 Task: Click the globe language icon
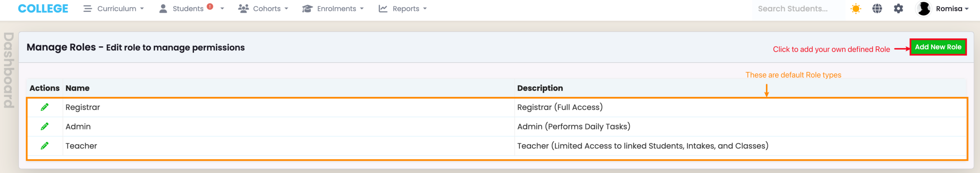pyautogui.click(x=877, y=8)
